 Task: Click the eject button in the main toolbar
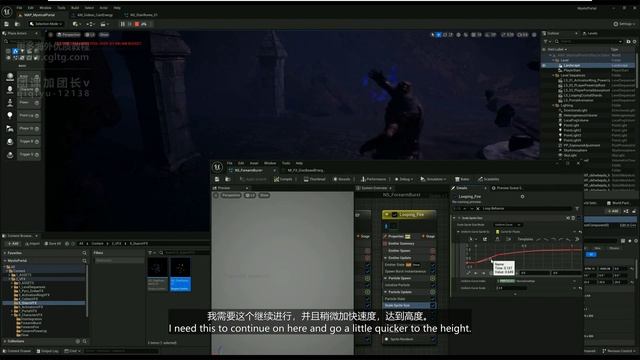point(144,24)
